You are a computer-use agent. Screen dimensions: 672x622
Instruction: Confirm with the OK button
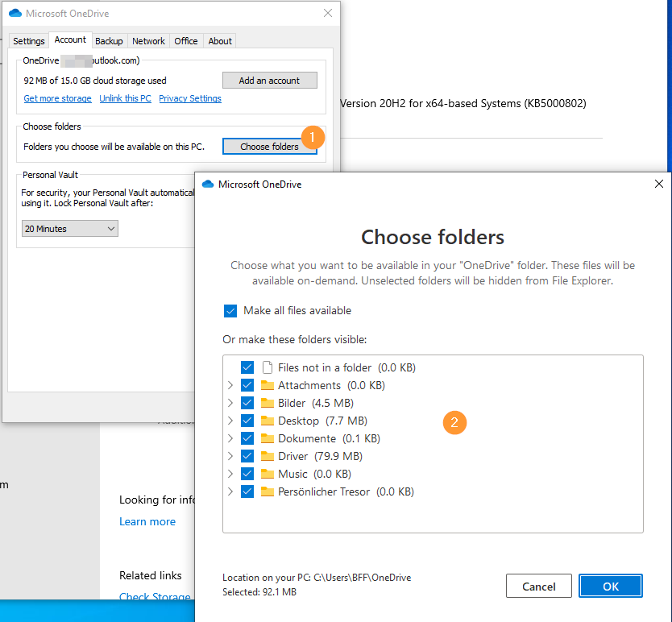pyautogui.click(x=610, y=586)
